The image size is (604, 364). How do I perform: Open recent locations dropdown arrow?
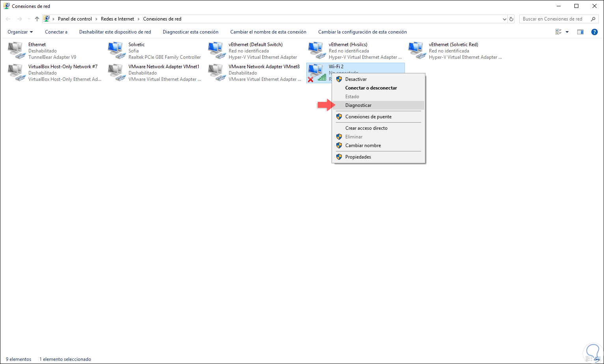[x=29, y=19]
